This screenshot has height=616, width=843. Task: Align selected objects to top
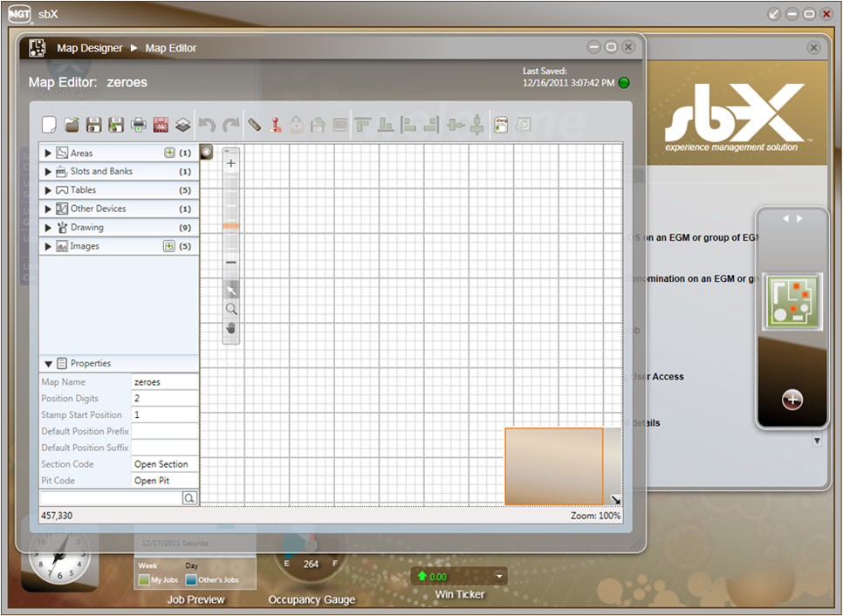click(x=363, y=125)
